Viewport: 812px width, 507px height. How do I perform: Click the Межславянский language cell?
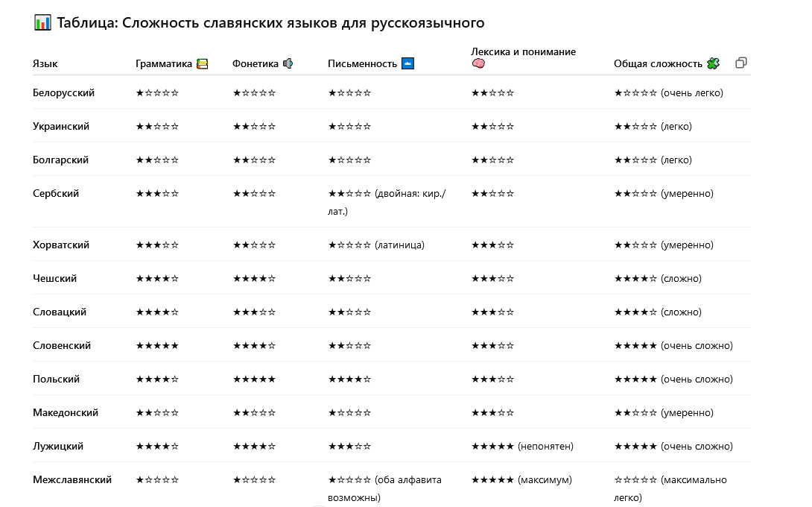(x=72, y=480)
